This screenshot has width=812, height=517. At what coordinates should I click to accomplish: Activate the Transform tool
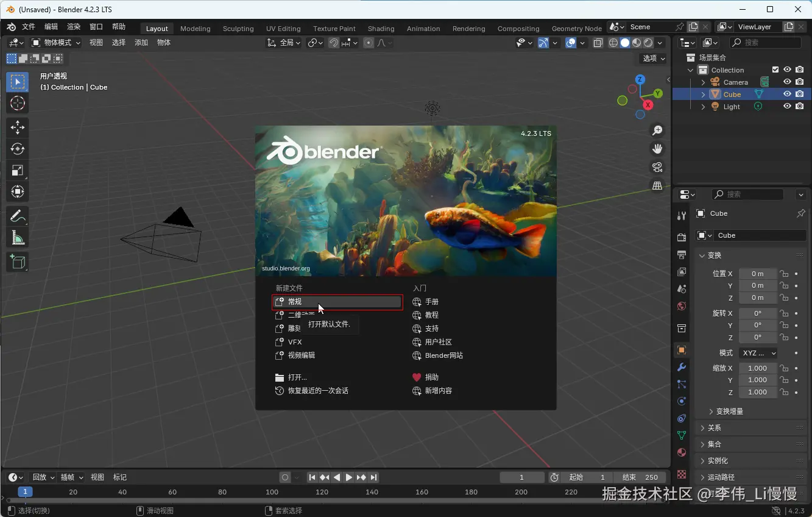(x=18, y=192)
